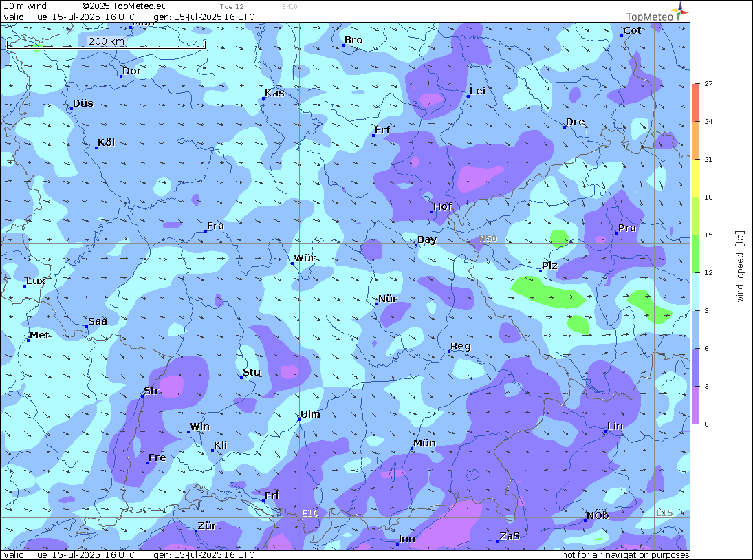
Task: Click the "©2025 TopMeteo.eu" copyright text
Action: pyautogui.click(x=125, y=6)
